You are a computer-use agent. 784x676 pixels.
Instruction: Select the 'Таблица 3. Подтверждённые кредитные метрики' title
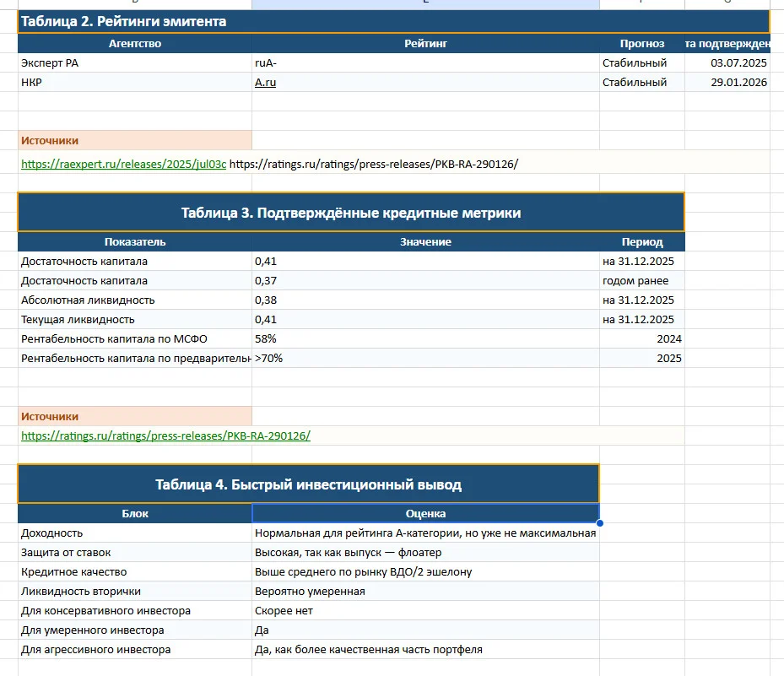[351, 213]
